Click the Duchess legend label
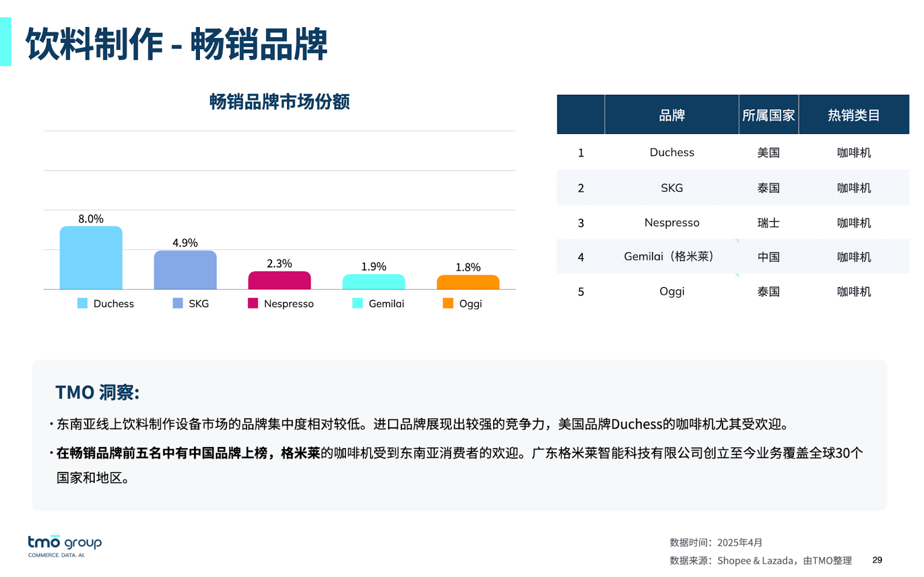Image resolution: width=924 pixels, height=577 pixels. [x=114, y=304]
